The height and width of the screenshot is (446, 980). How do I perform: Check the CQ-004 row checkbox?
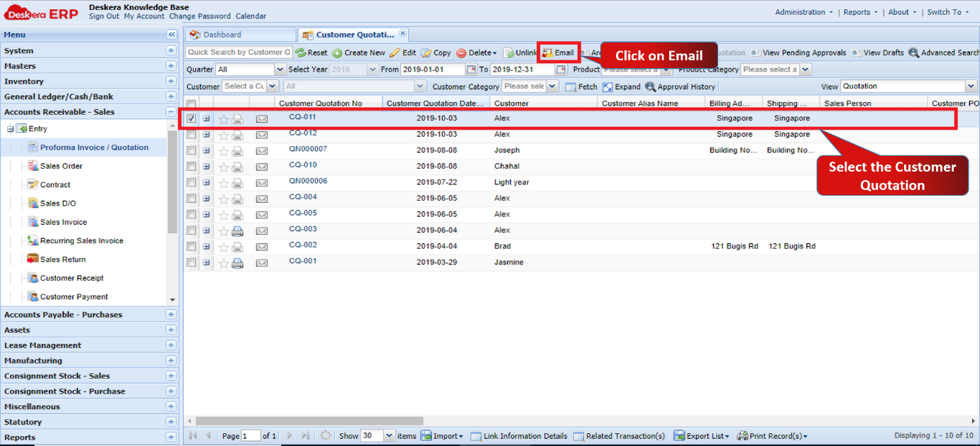192,199
